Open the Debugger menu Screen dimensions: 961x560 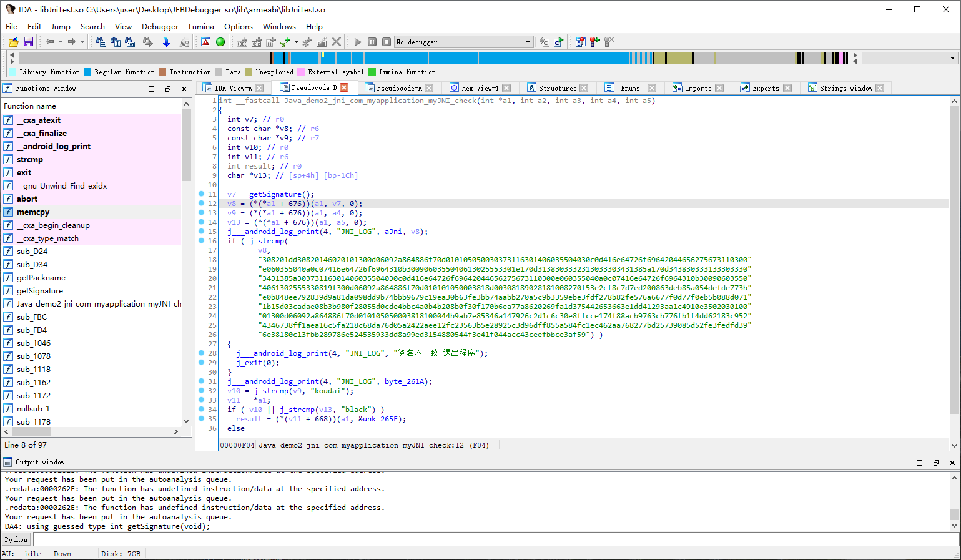(160, 27)
